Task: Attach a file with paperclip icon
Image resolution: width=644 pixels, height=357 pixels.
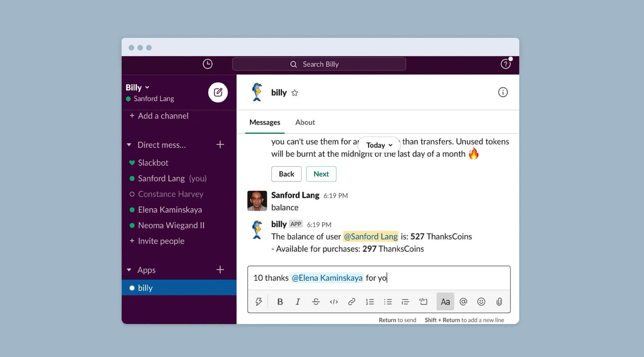Action: pyautogui.click(x=499, y=302)
